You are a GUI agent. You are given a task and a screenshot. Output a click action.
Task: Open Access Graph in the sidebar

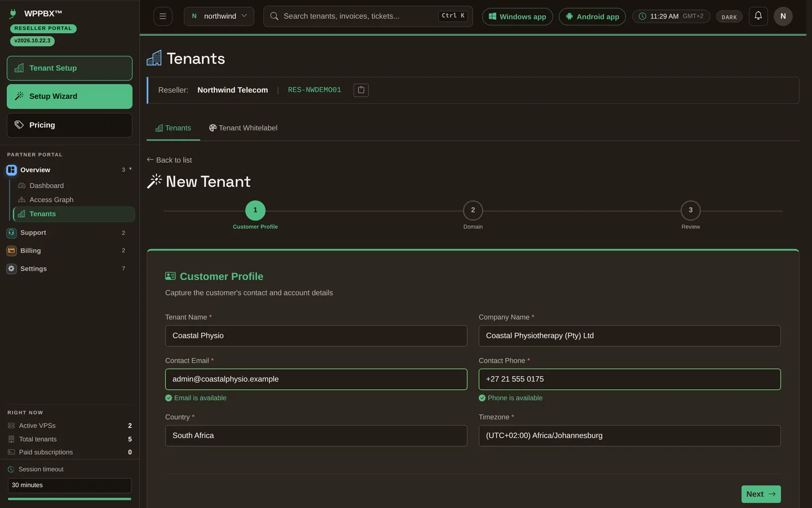[51, 200]
